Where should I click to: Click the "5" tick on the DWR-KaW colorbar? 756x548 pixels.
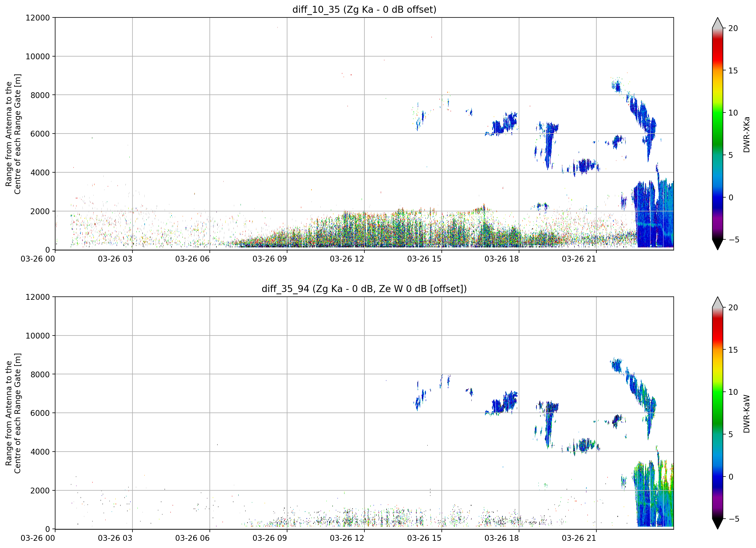[731, 434]
